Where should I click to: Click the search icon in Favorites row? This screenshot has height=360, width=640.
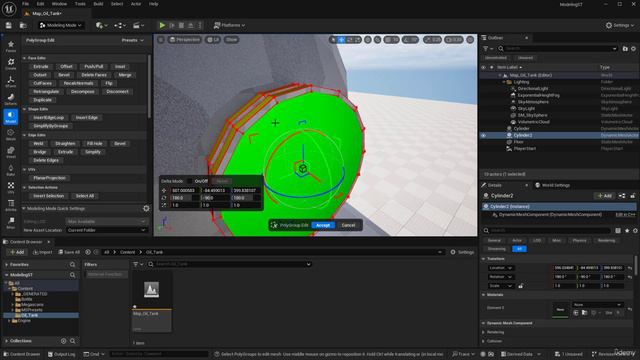(x=72, y=264)
